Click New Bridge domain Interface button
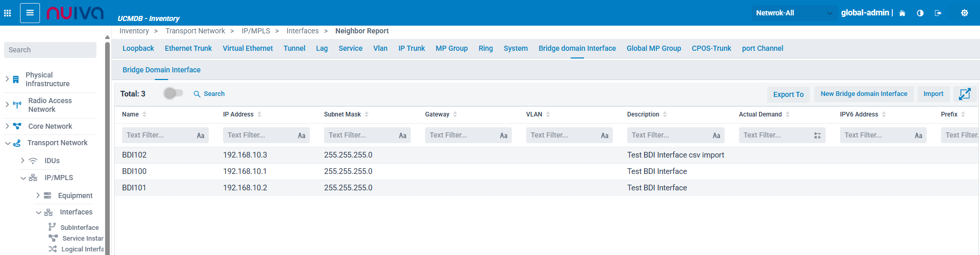980x255 pixels. coord(864,94)
